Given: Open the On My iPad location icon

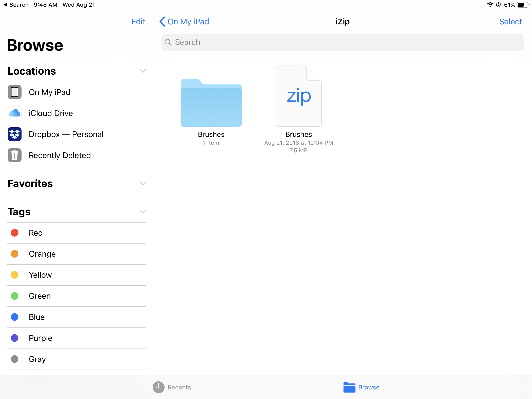Looking at the screenshot, I should pyautogui.click(x=14, y=92).
